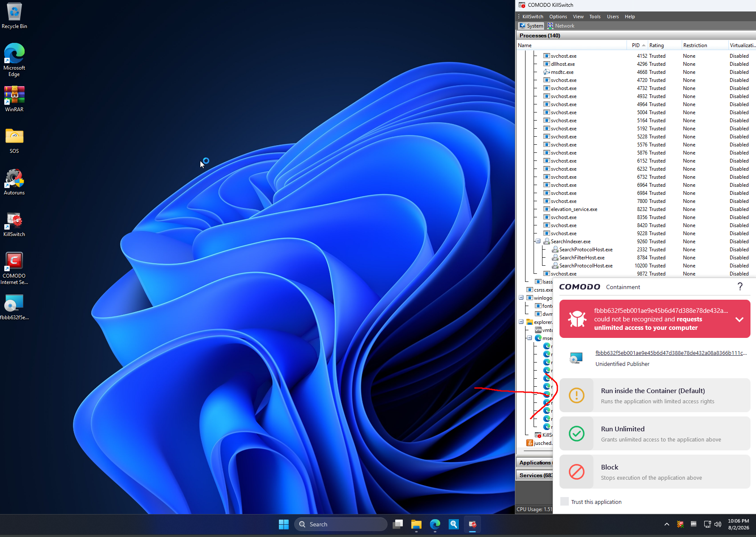Select the KillSwitch desktop shortcut

(x=14, y=224)
